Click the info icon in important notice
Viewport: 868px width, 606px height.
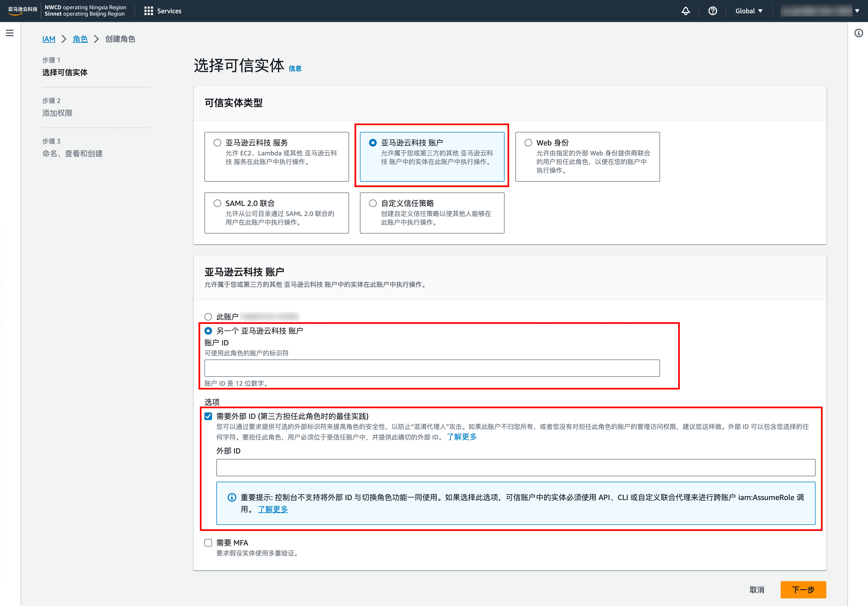tap(232, 497)
